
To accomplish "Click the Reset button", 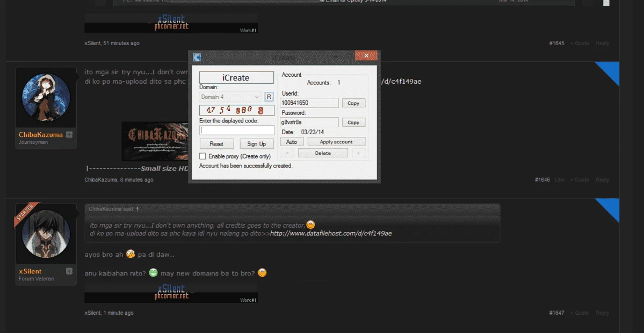I will pyautogui.click(x=216, y=144).
